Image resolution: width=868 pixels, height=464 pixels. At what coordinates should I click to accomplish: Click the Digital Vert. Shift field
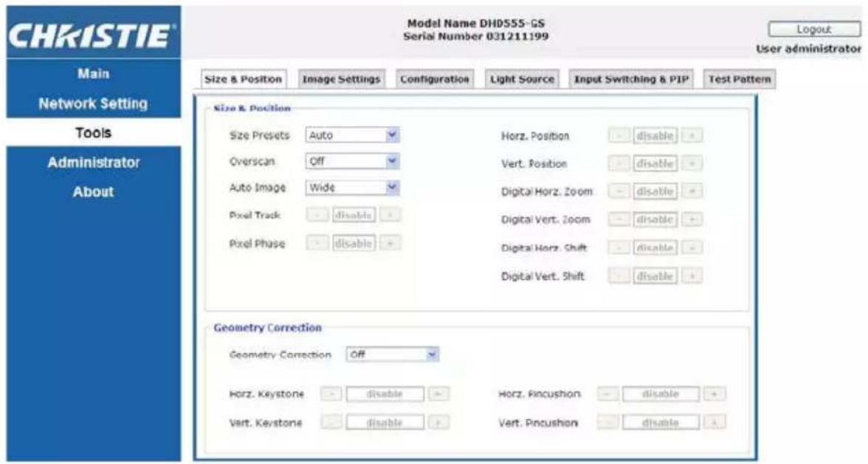tap(655, 276)
